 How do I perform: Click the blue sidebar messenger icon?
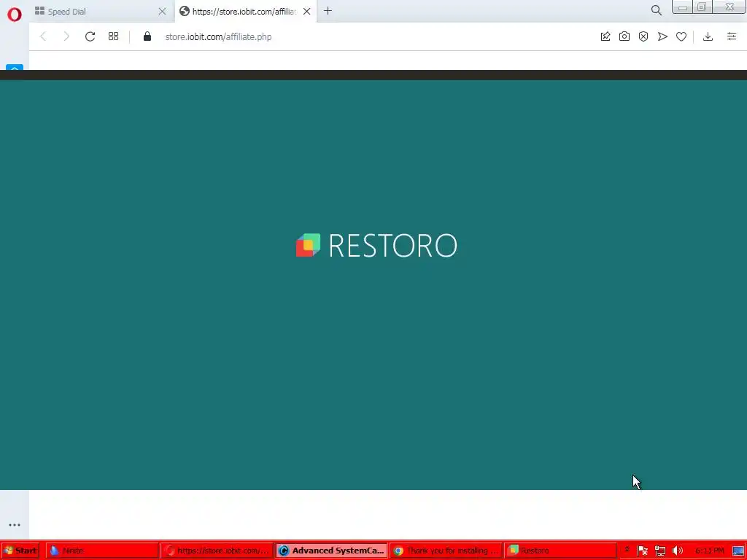click(15, 68)
